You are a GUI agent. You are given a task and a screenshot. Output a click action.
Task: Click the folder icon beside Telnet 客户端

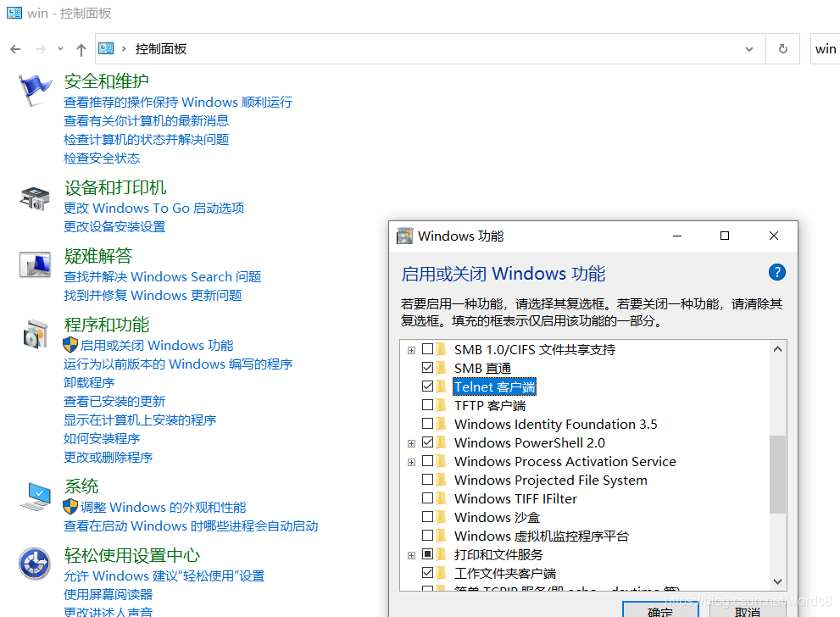pyautogui.click(x=442, y=386)
